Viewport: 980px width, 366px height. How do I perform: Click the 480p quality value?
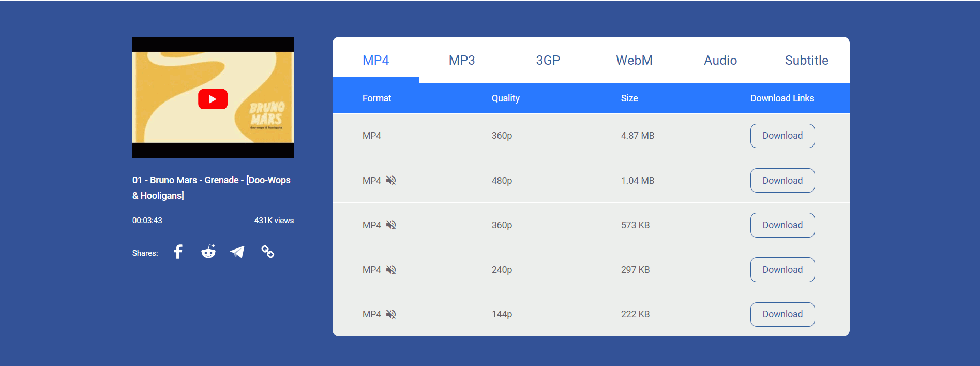pyautogui.click(x=502, y=181)
